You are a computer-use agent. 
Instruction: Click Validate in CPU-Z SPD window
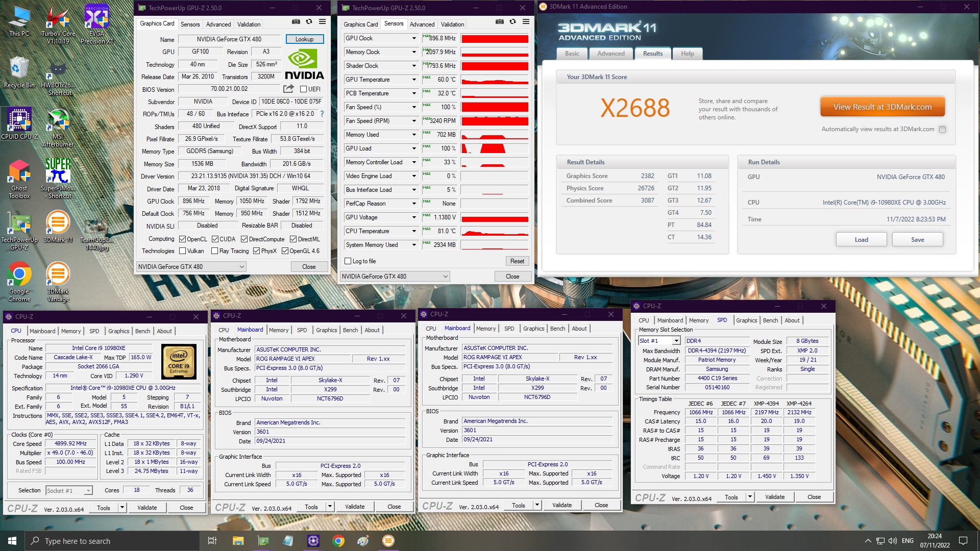click(x=774, y=497)
